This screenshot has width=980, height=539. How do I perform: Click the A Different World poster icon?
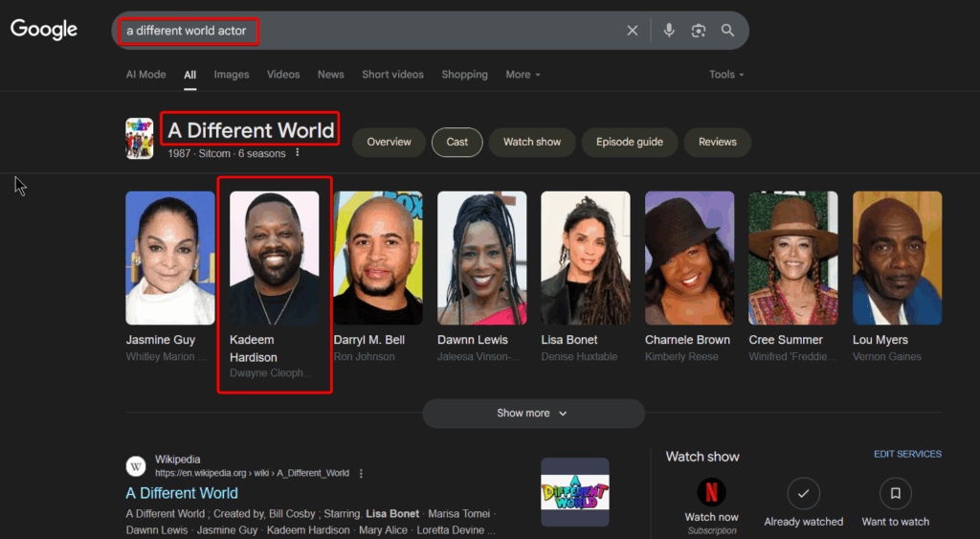[140, 138]
